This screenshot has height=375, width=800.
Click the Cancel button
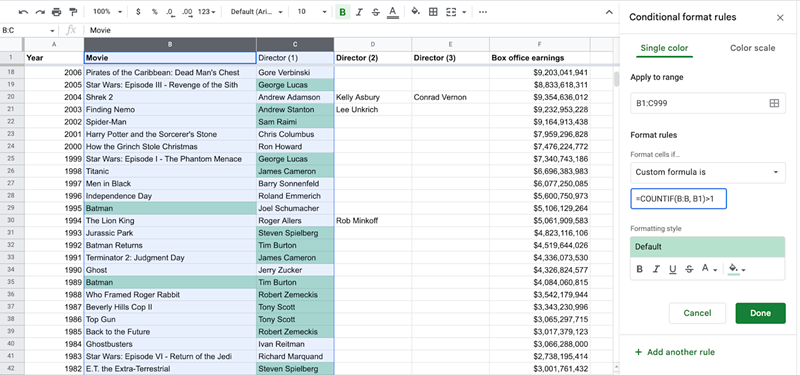click(x=697, y=313)
